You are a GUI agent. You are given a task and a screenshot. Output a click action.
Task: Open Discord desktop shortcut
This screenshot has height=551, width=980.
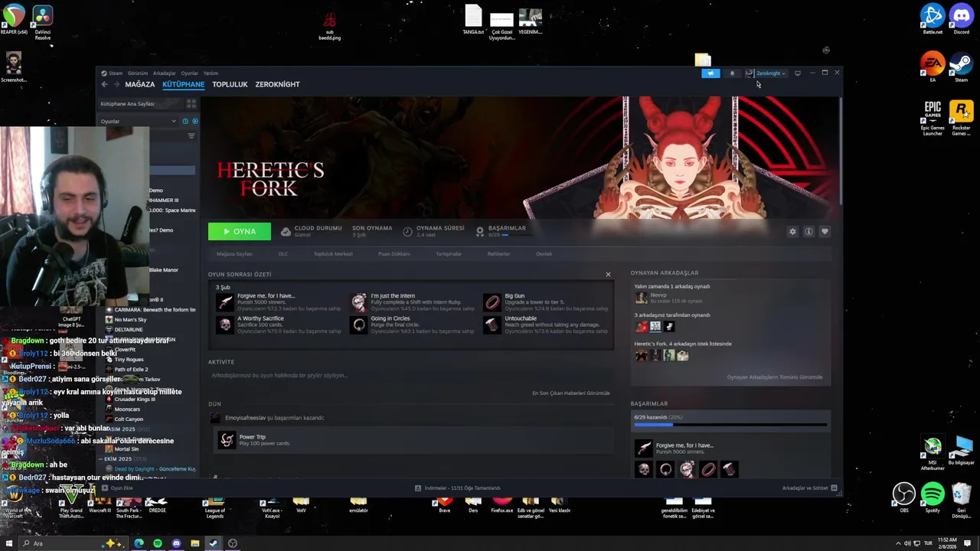[961, 19]
